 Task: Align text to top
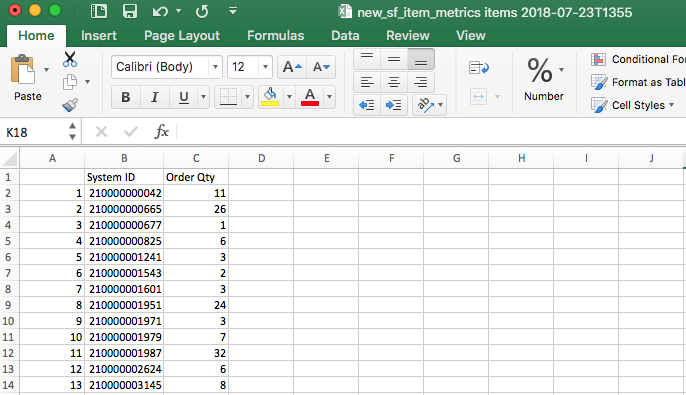click(367, 59)
